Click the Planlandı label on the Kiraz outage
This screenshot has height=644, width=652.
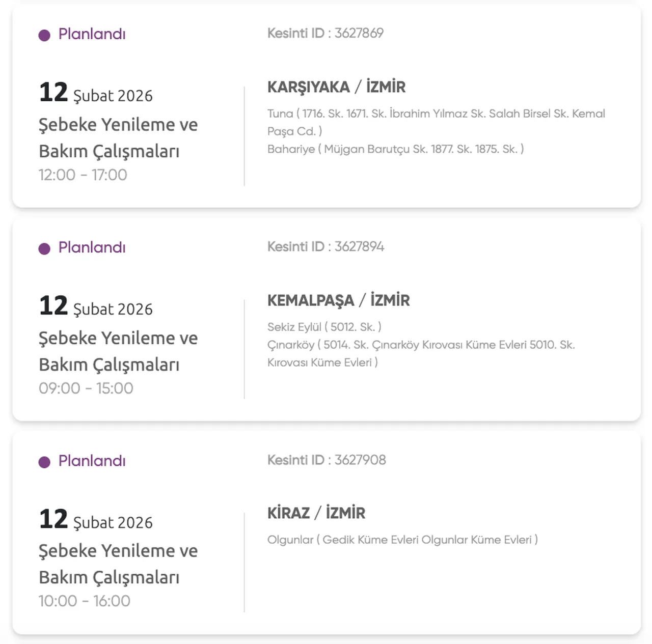[x=92, y=461]
